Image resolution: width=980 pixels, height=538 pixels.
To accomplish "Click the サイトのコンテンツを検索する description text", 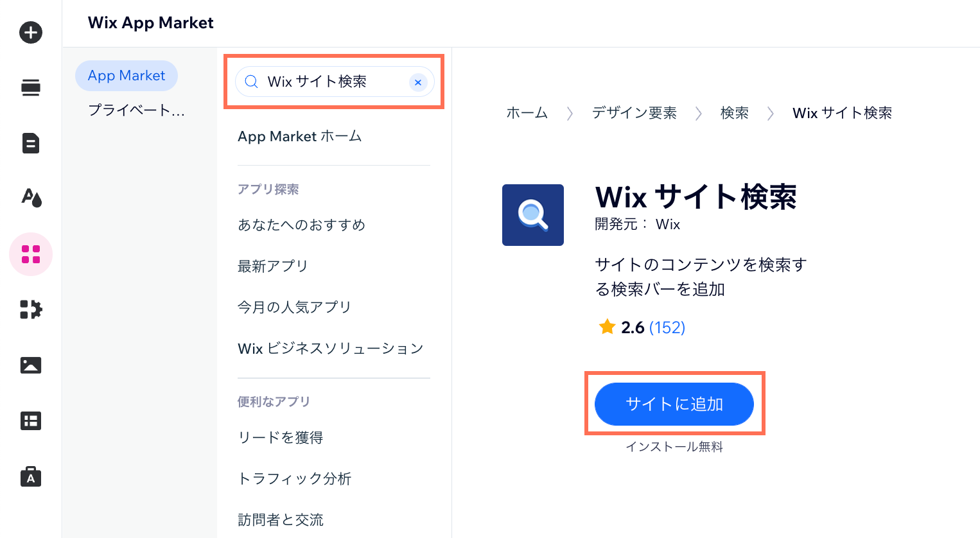I will tap(701, 277).
